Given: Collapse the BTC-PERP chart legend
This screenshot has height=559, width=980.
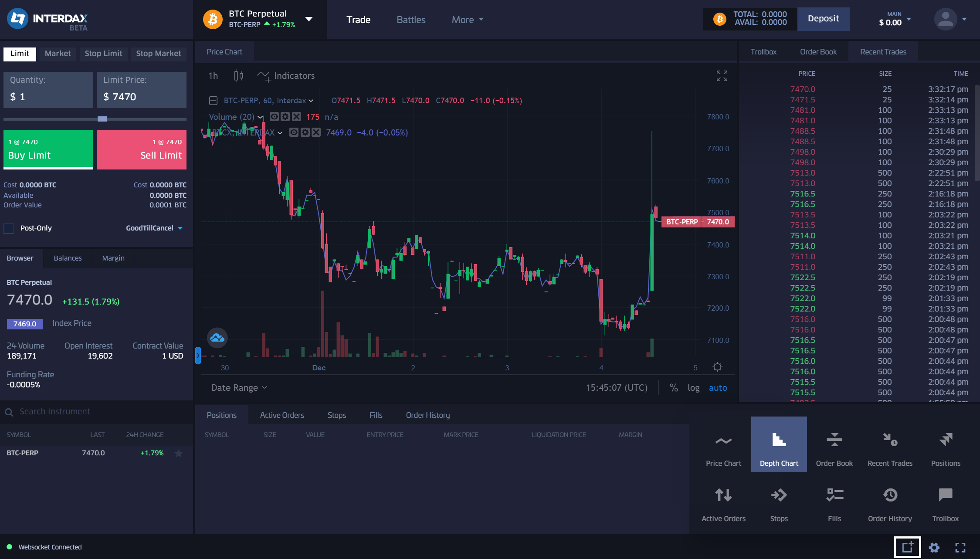Looking at the screenshot, I should tap(213, 101).
